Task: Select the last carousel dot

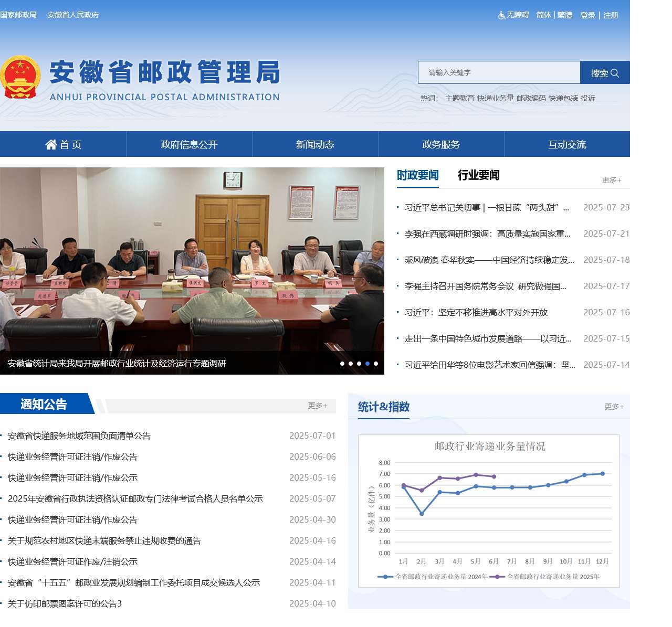Action: (x=376, y=364)
